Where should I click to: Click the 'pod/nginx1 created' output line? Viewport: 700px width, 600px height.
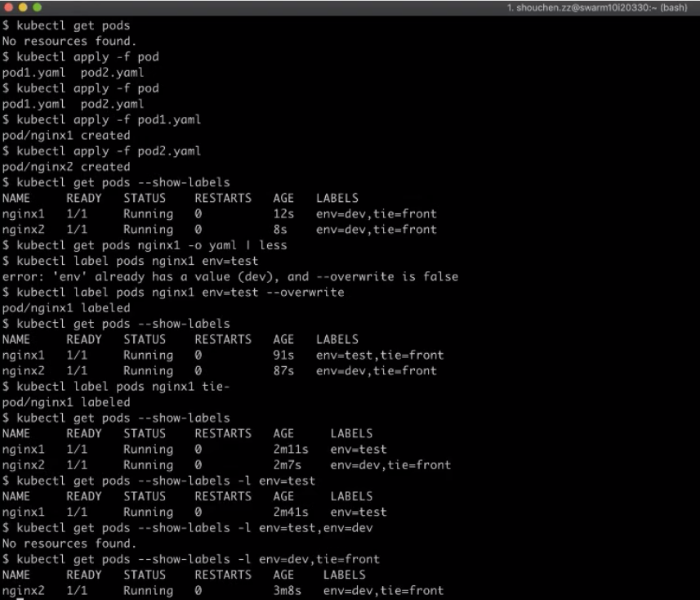(x=66, y=135)
